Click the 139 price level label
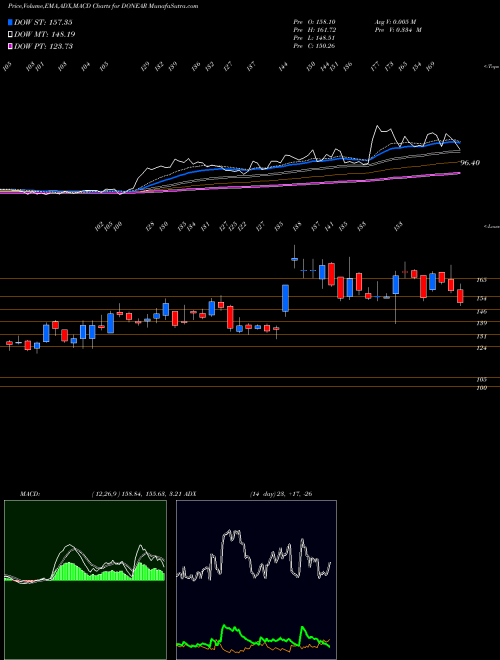Screen dimensions: 500x660 point(482,323)
